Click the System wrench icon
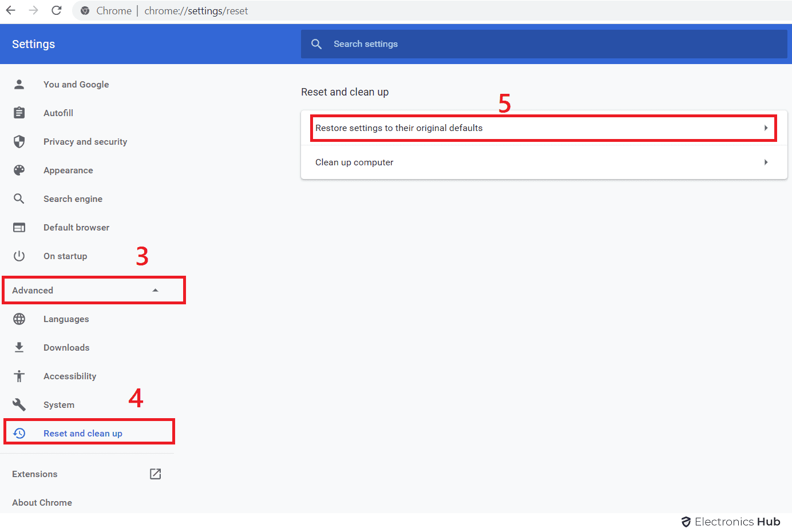 (19, 405)
